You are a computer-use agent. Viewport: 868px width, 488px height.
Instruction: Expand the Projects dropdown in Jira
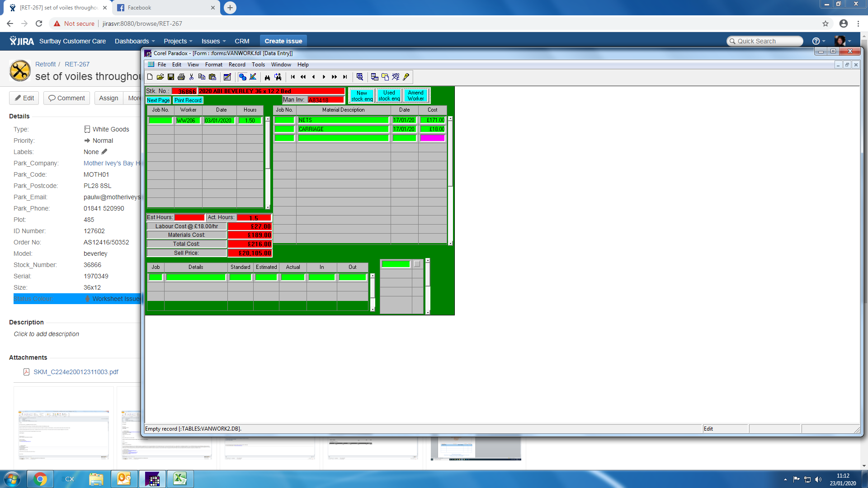[178, 41]
